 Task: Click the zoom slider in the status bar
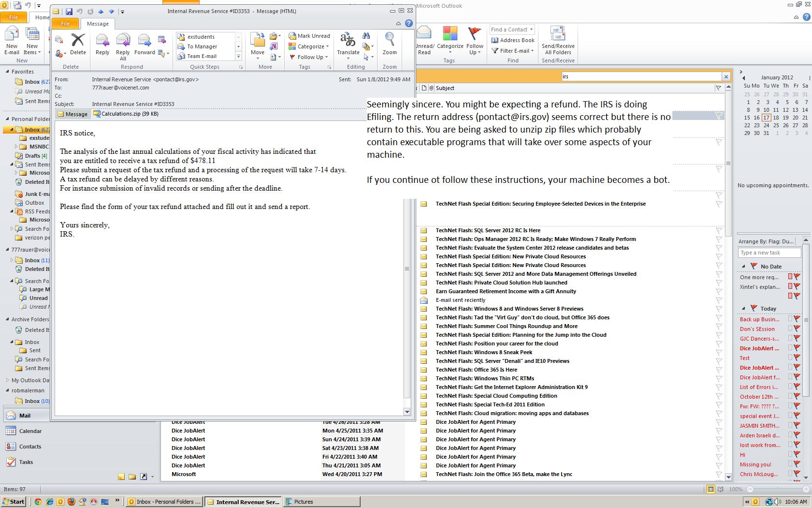pyautogui.click(x=778, y=489)
